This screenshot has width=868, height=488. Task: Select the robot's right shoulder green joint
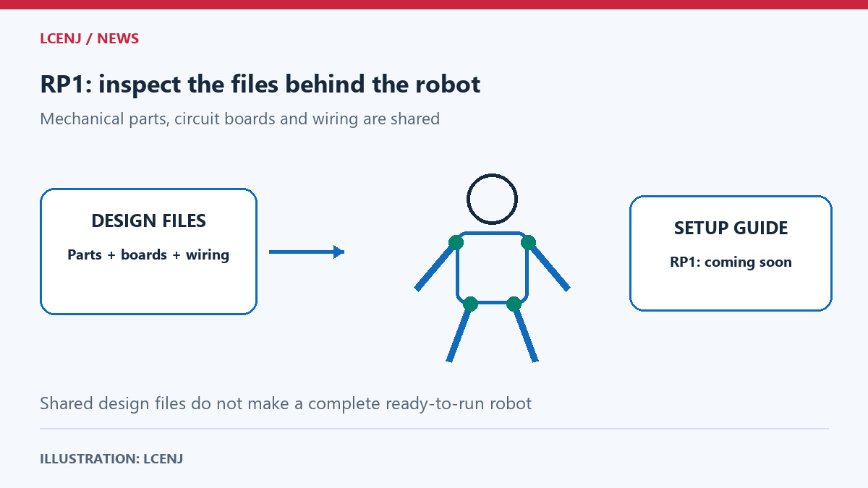pyautogui.click(x=528, y=242)
